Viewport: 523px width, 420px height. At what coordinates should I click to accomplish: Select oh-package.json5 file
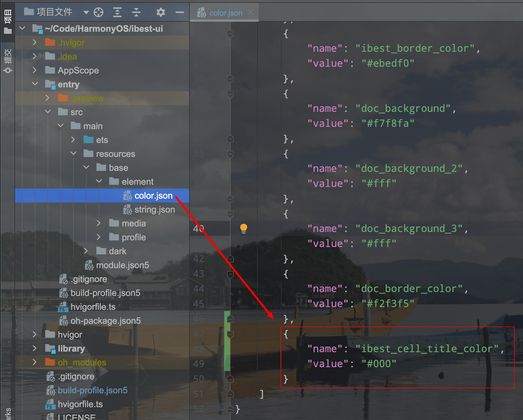click(106, 321)
